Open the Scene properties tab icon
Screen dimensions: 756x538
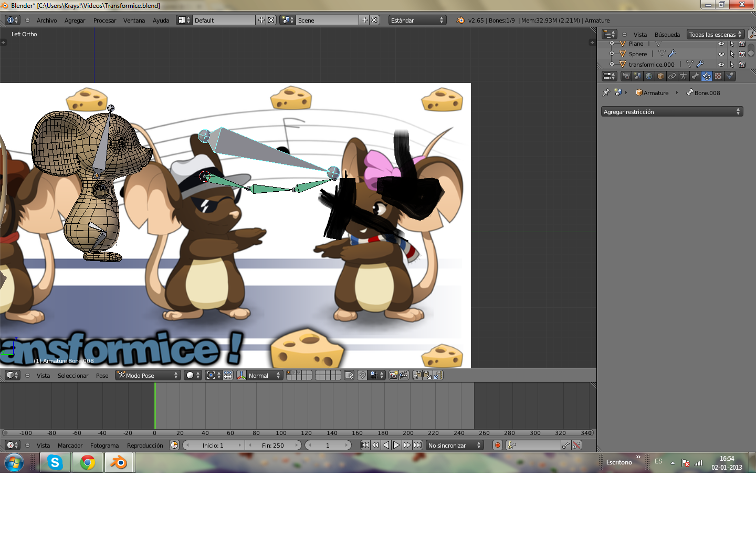pos(637,76)
